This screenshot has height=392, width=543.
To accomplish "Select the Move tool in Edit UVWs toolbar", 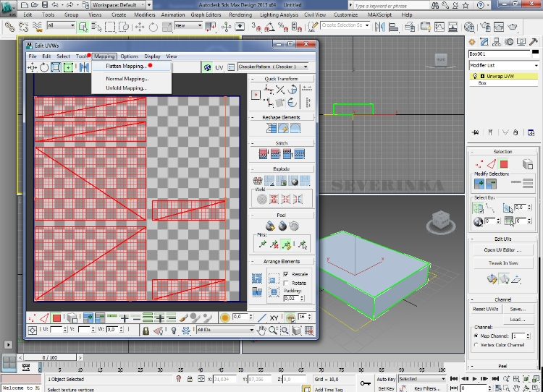I will [32, 67].
